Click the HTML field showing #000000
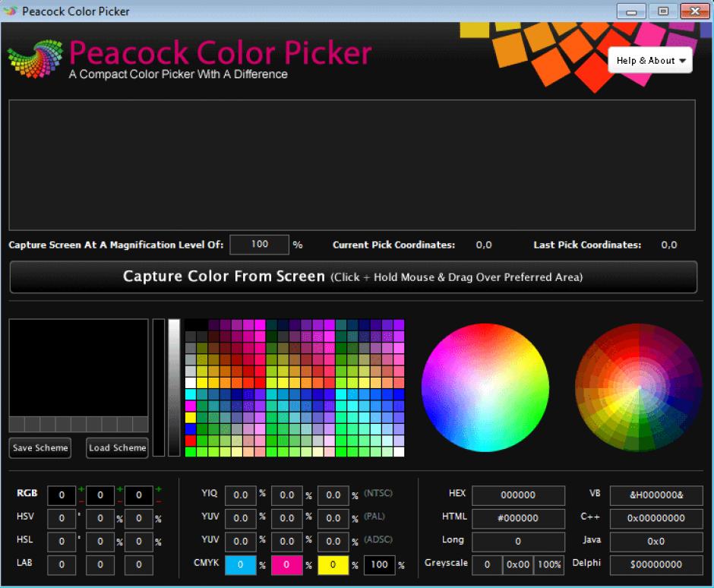 pos(518,519)
